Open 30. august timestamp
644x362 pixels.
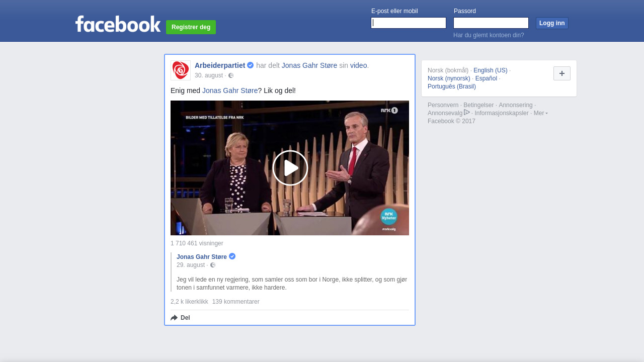coord(209,75)
